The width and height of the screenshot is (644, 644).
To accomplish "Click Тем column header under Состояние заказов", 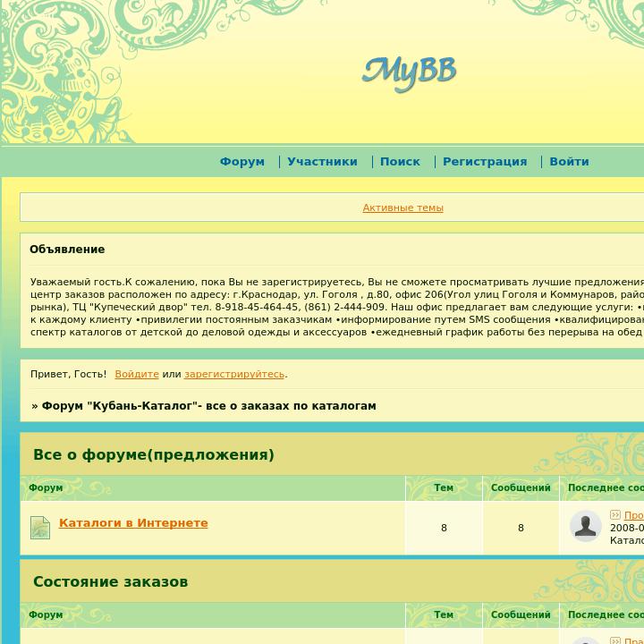I will [444, 614].
